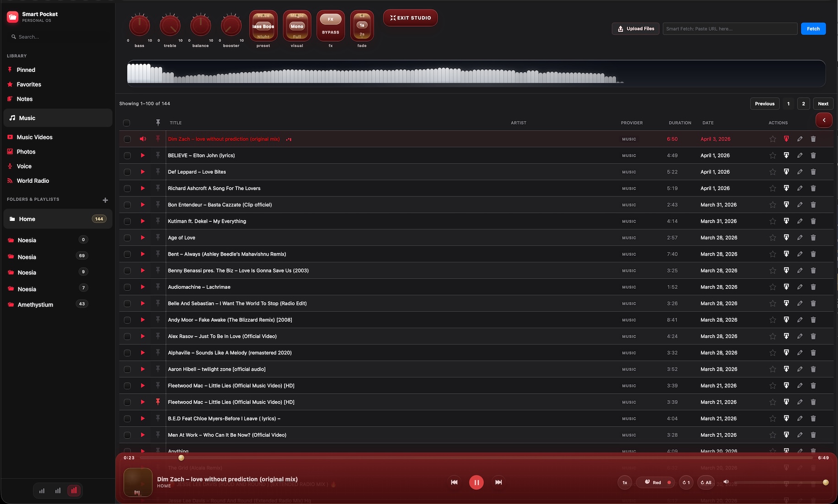Unpin the red-pinned Fleetwood Mac – Little Lies row
Screen dimensions: 838x504
click(158, 402)
